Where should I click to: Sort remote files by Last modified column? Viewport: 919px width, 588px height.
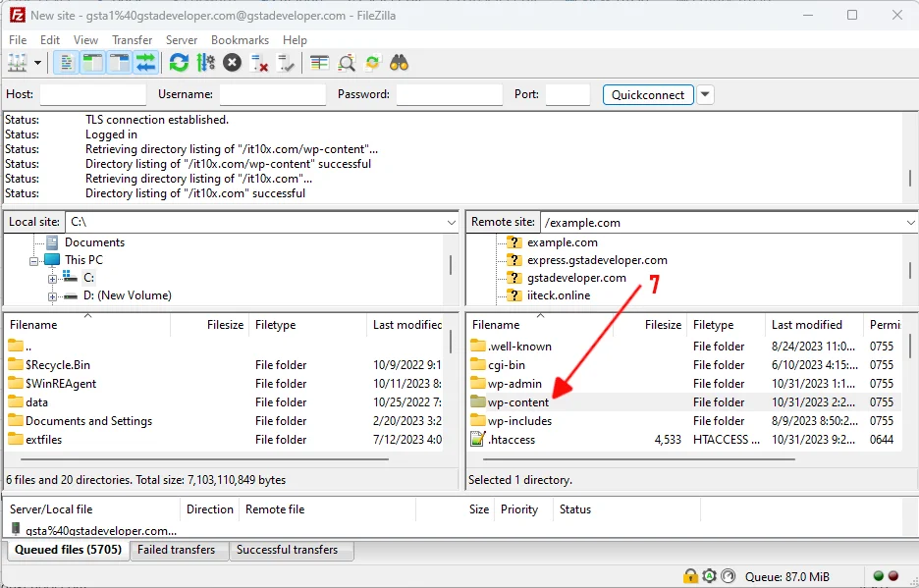point(807,325)
